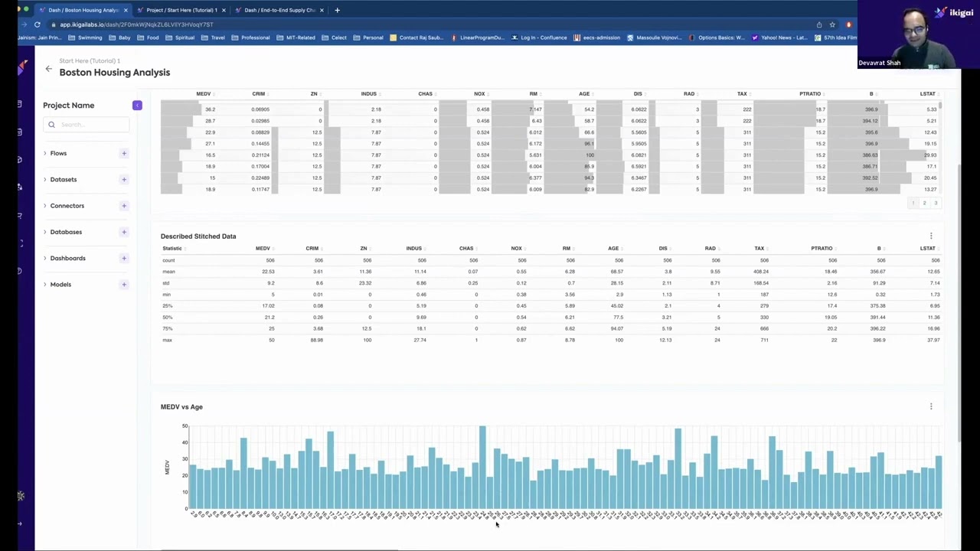
Task: Add a new model with the plus icon
Action: pos(124,285)
